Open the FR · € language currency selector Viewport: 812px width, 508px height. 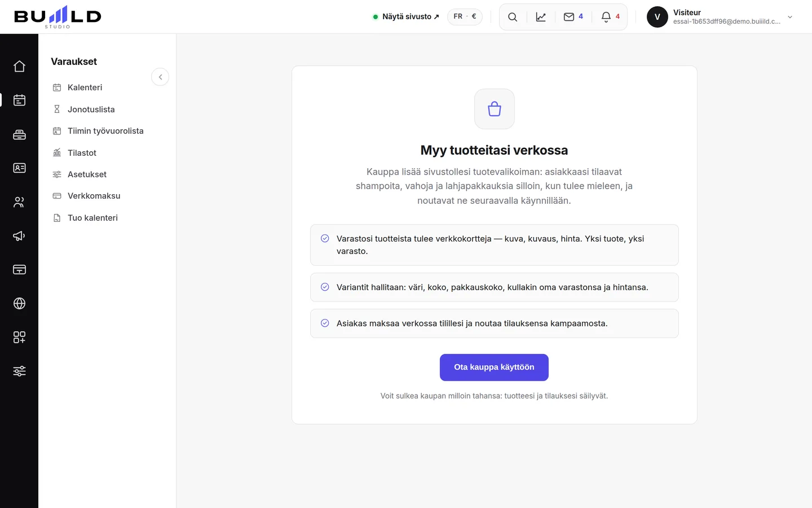click(x=465, y=17)
